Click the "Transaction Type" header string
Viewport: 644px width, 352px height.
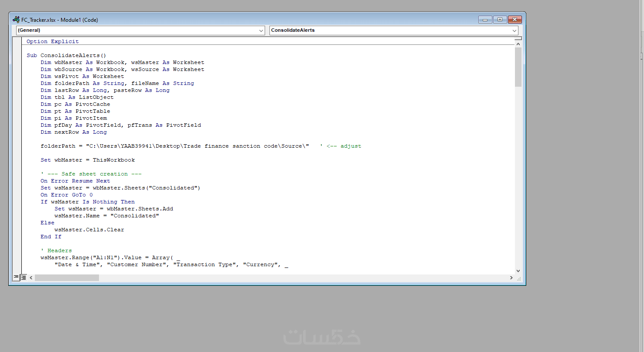204,264
